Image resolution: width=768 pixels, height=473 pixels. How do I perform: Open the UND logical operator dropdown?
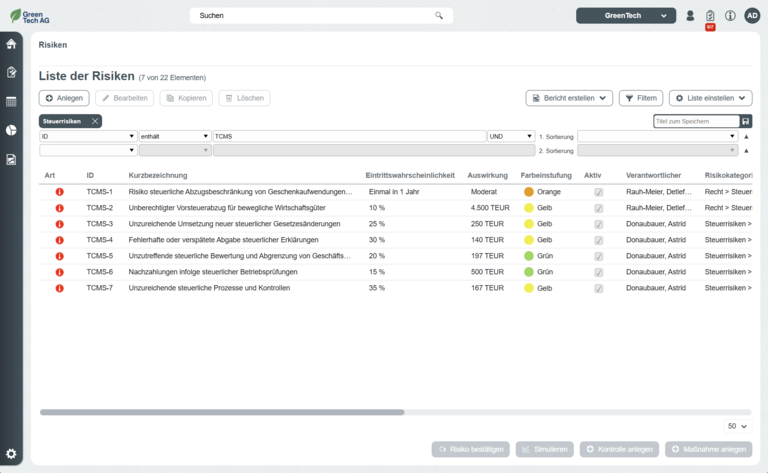point(510,136)
